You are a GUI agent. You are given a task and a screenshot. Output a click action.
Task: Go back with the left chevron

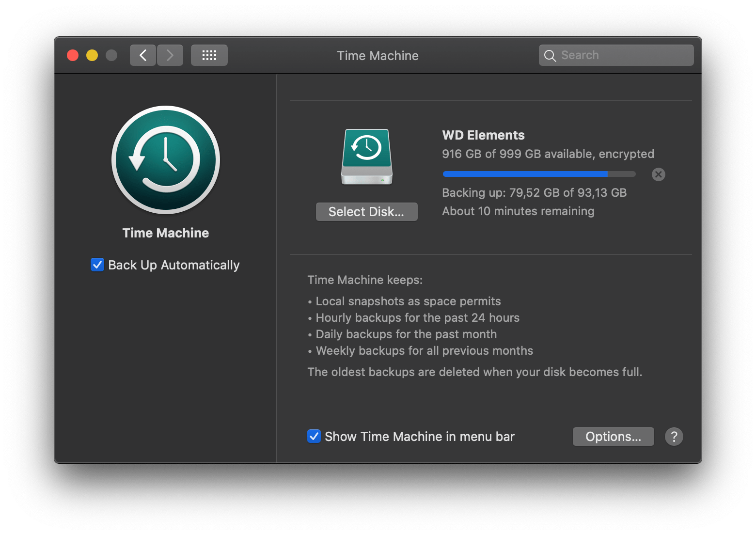[143, 55]
